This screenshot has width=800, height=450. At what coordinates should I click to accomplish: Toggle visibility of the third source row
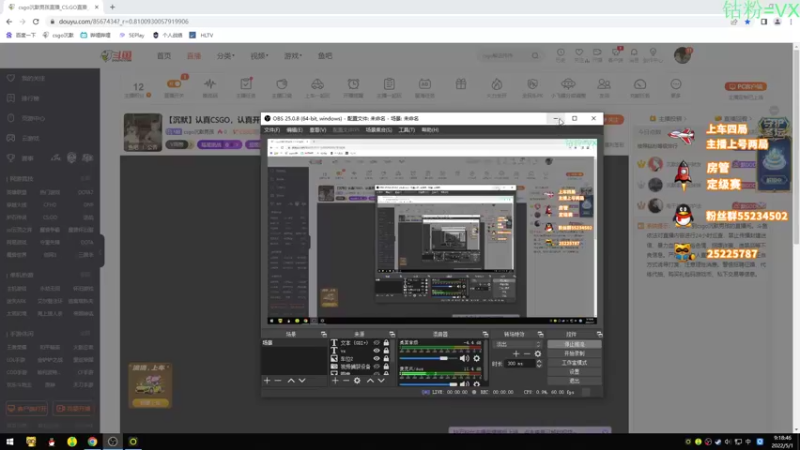pos(377,359)
